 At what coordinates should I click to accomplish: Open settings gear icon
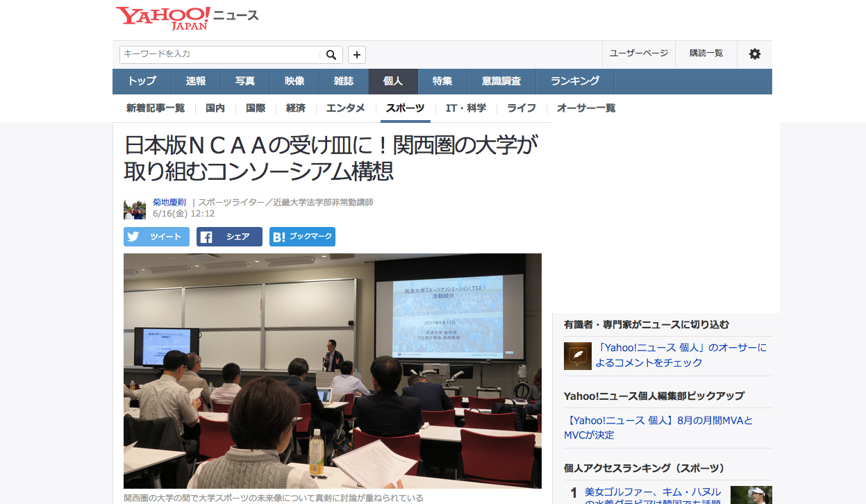click(754, 54)
